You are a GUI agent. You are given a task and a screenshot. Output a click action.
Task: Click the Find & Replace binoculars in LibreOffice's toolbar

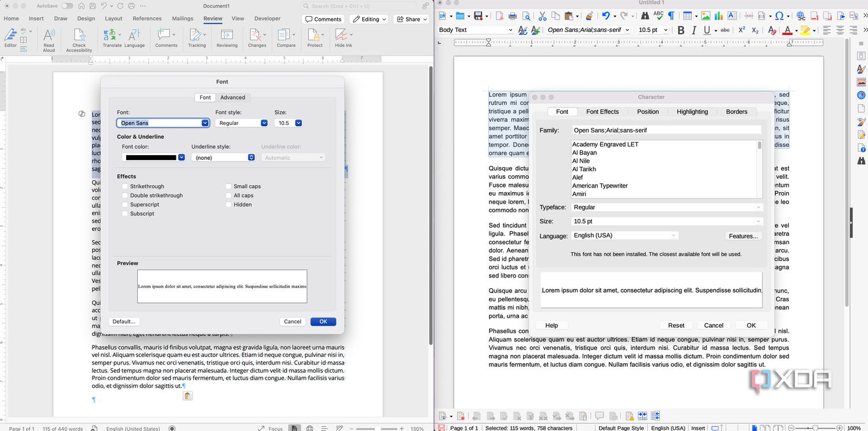(645, 16)
